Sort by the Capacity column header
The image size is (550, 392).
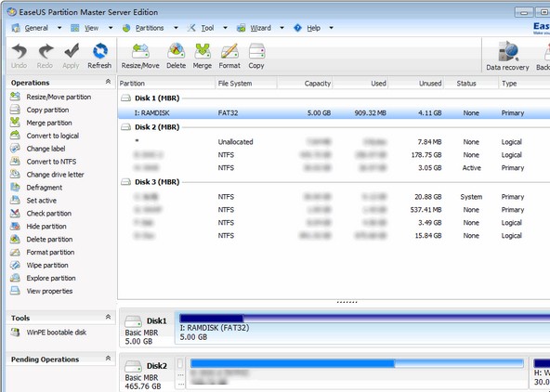coord(305,84)
